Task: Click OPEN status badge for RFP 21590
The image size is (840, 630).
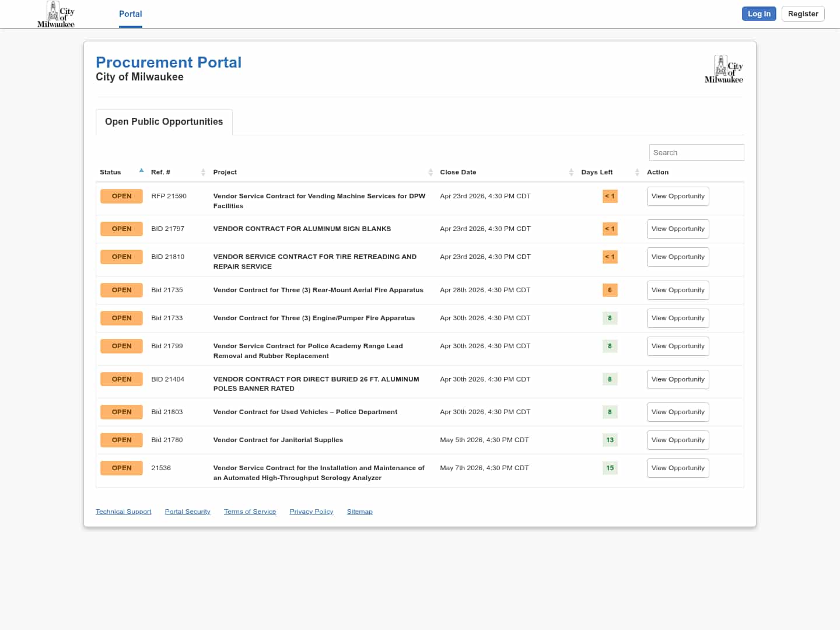Action: coord(121,197)
